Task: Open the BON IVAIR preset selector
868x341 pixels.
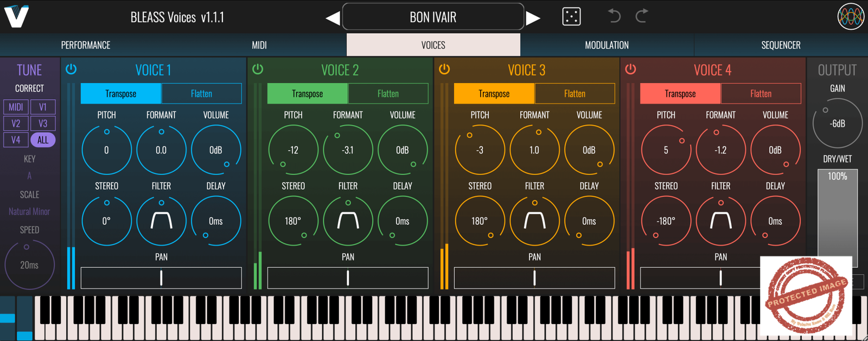Action: tap(433, 17)
